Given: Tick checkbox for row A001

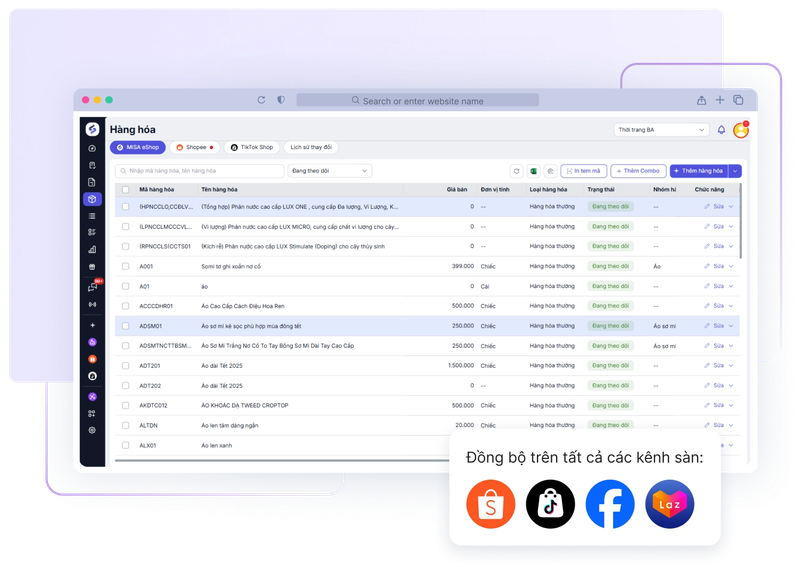Looking at the screenshot, I should click(126, 266).
